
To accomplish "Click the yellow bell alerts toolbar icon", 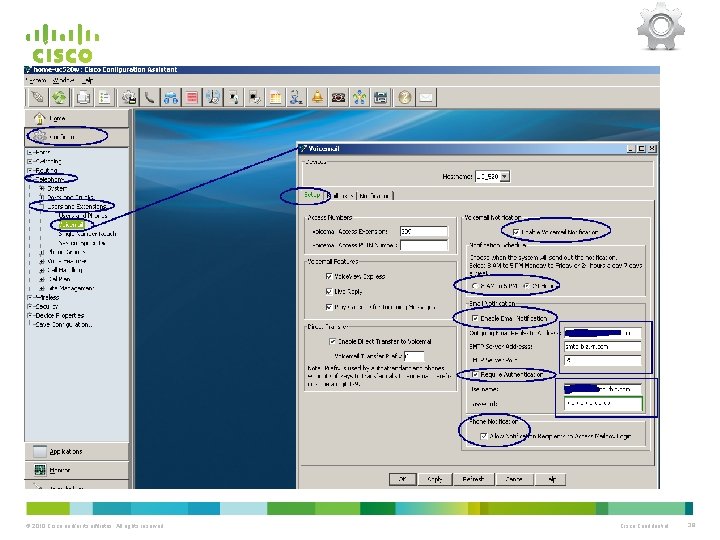I will click(317, 97).
